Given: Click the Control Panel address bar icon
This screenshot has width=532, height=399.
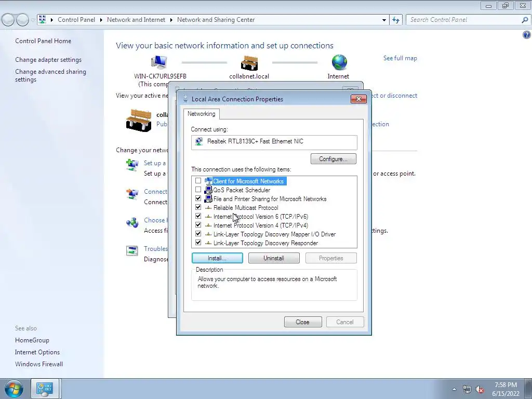Looking at the screenshot, I should click(43, 19).
